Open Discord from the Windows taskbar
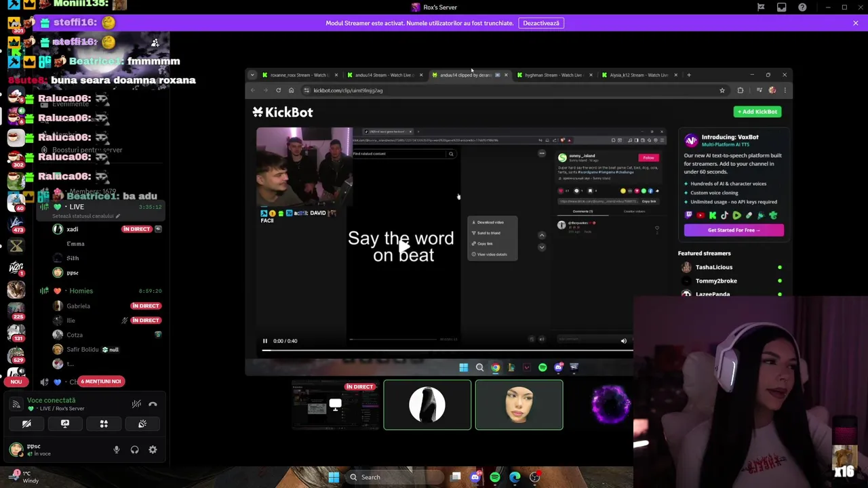 pyautogui.click(x=475, y=477)
